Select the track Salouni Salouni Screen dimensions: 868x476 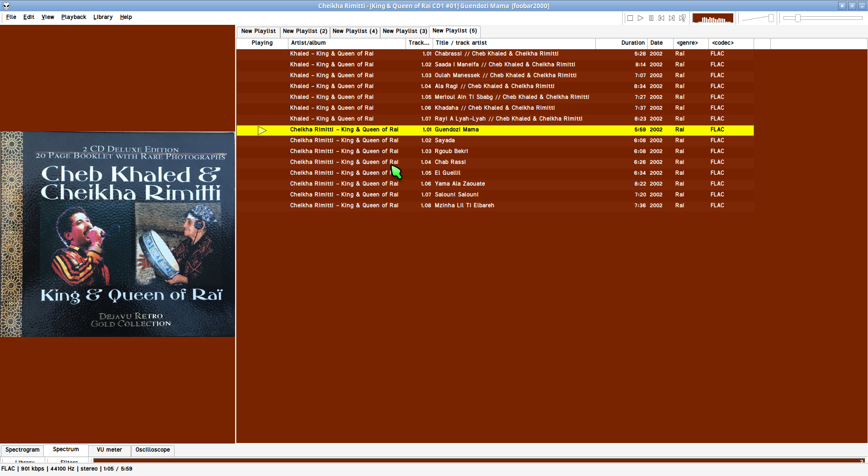point(495,195)
